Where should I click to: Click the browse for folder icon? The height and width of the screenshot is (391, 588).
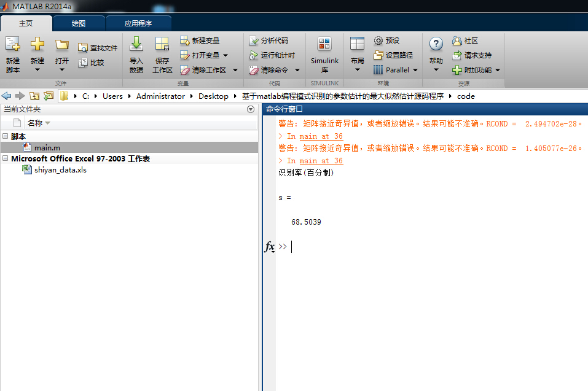[x=49, y=96]
